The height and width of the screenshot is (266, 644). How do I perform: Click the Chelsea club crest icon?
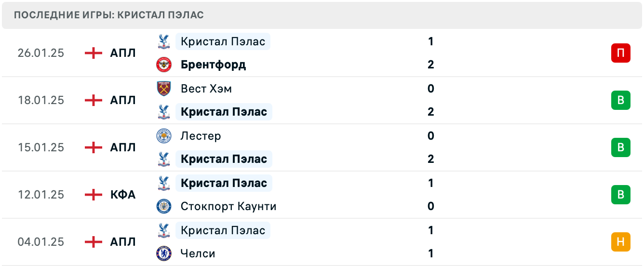(164, 253)
